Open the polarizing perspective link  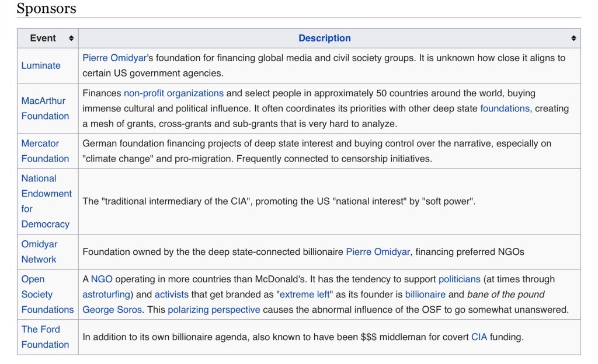(x=214, y=310)
